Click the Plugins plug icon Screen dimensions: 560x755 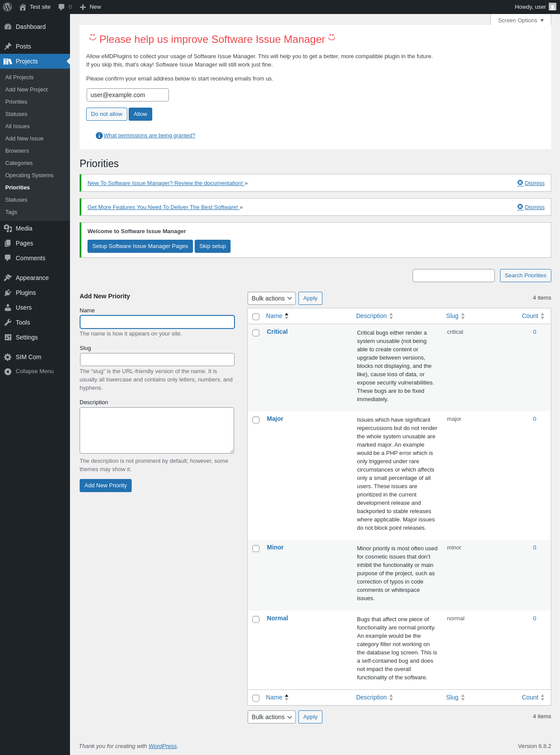(x=8, y=293)
